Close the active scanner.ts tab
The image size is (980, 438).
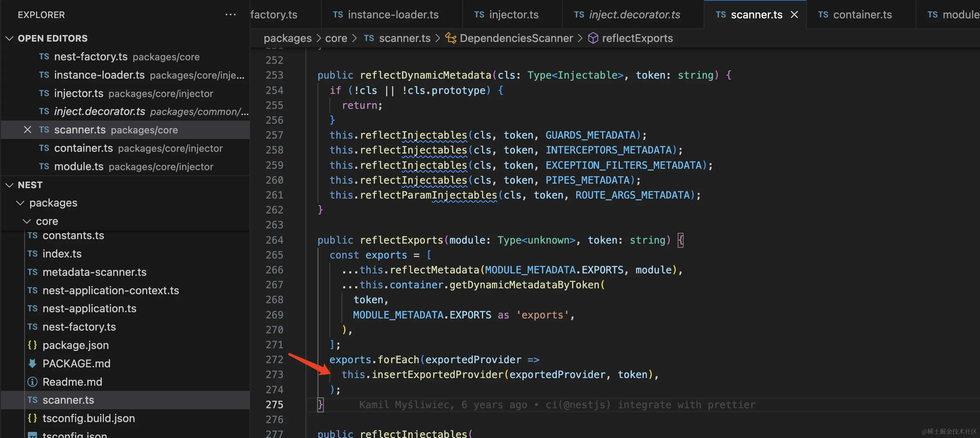[x=794, y=15]
